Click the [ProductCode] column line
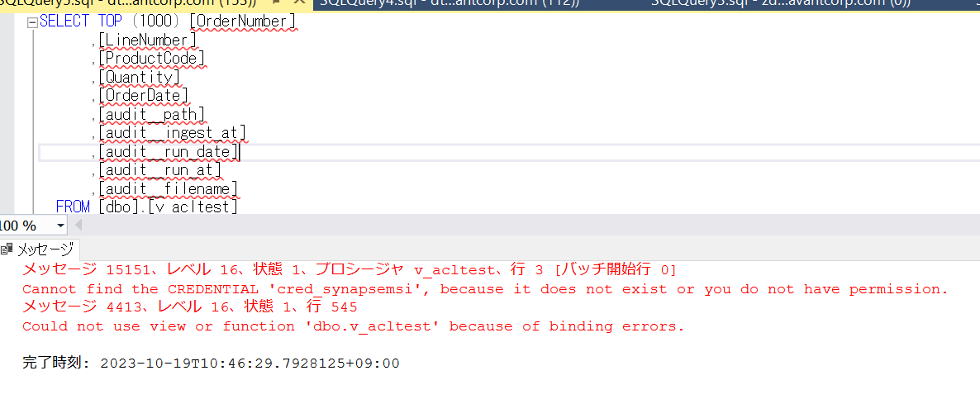This screenshot has width=980, height=404. click(x=152, y=59)
